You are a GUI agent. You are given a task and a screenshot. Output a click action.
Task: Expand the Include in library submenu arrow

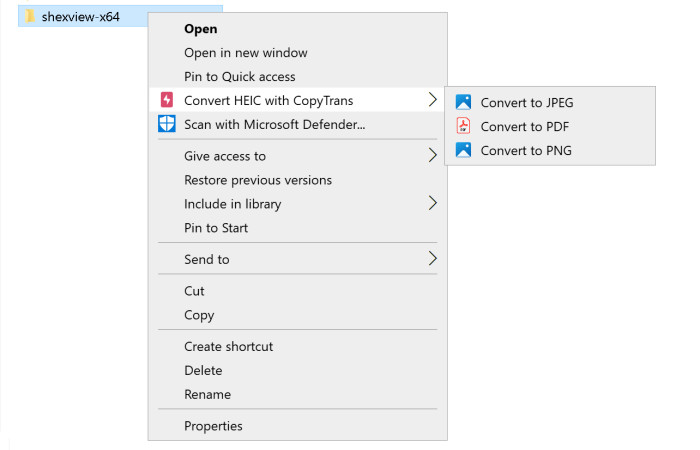[432, 204]
